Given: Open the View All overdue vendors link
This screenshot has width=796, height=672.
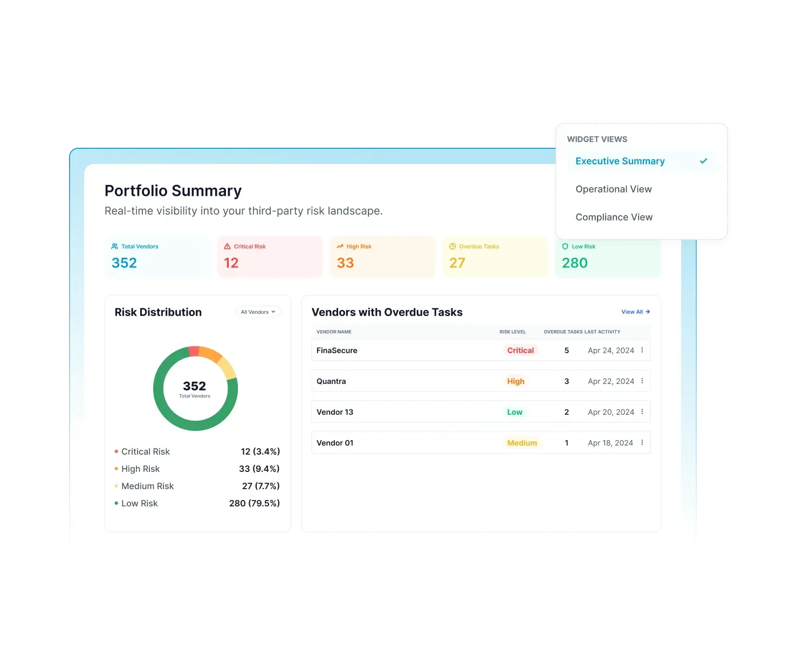Looking at the screenshot, I should click(636, 312).
